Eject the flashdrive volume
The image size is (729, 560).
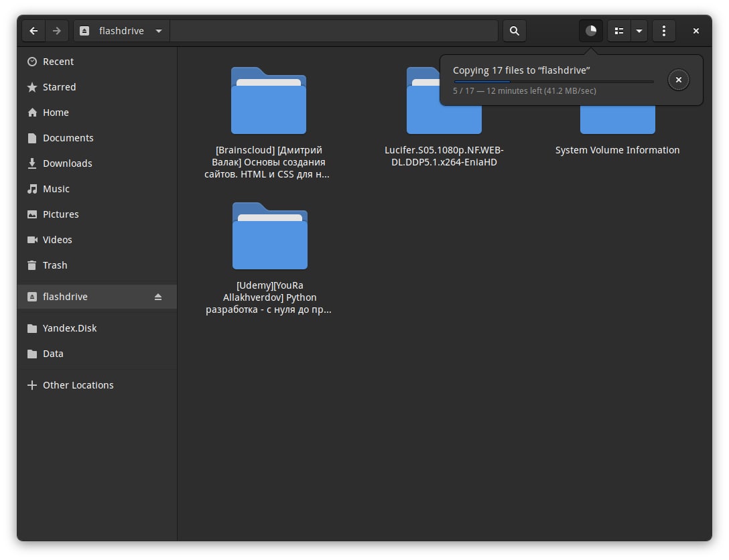pyautogui.click(x=158, y=297)
